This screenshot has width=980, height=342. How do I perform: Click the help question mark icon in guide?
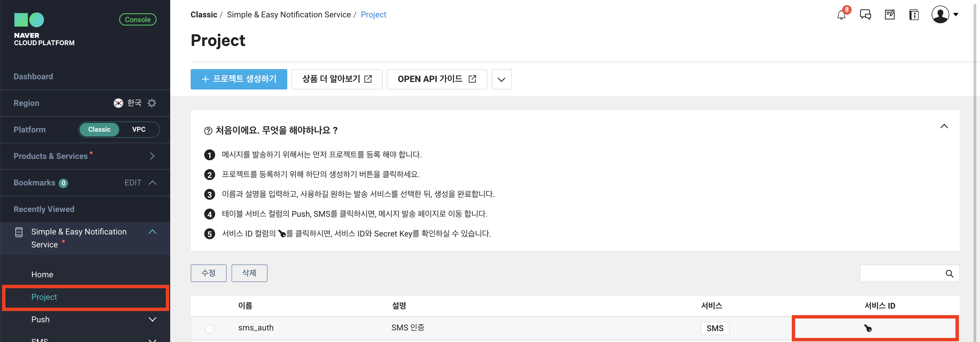(208, 131)
